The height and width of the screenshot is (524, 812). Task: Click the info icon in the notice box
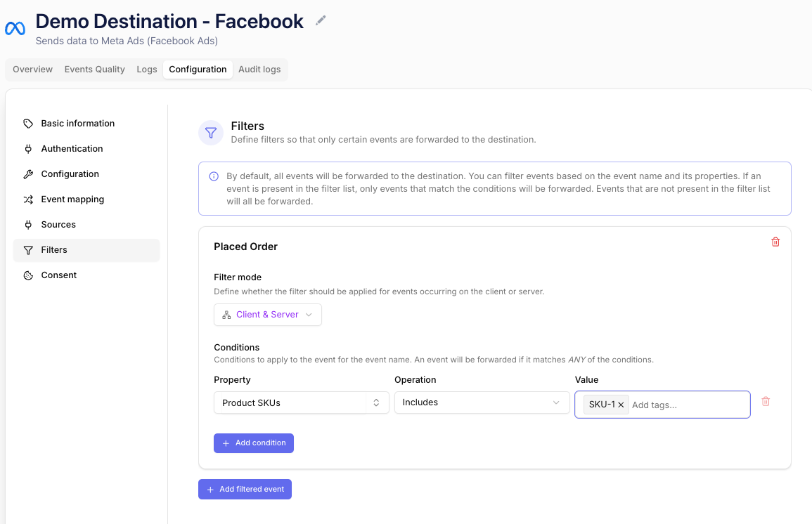(213, 176)
